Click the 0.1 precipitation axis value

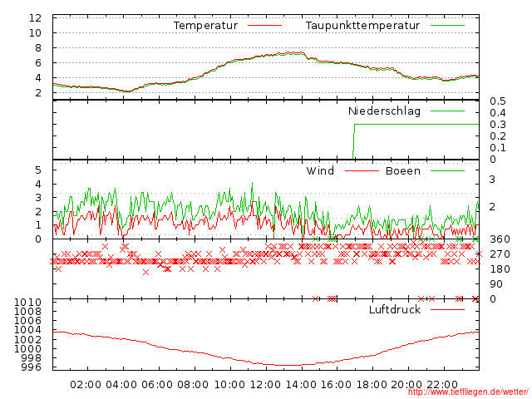coord(498,148)
